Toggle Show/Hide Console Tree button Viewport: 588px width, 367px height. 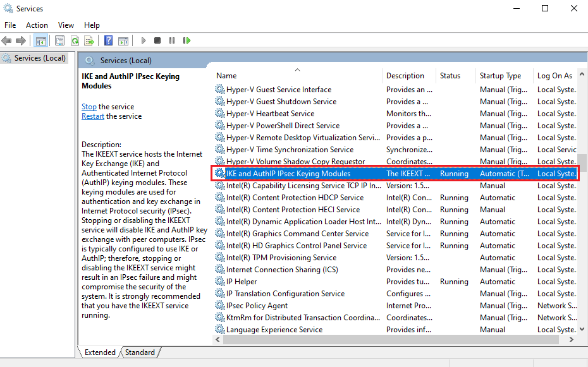(x=40, y=40)
